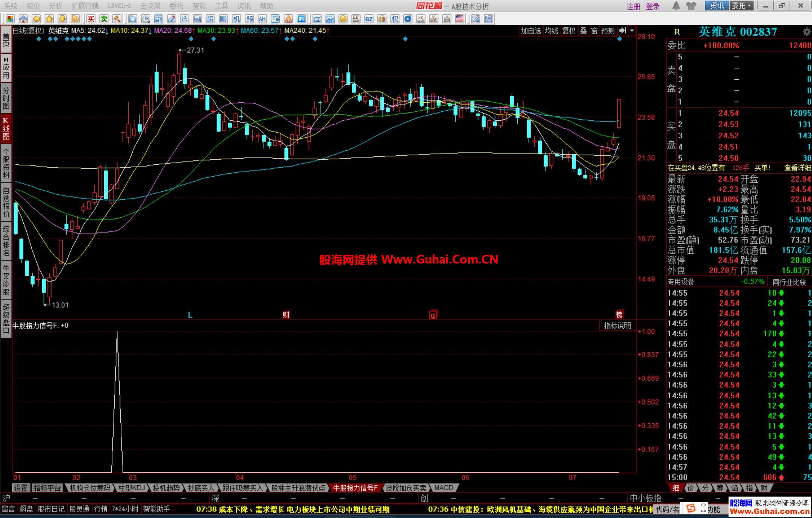
Task: Click the refresh circular arrow icon
Action: pyautogui.click(x=75, y=19)
